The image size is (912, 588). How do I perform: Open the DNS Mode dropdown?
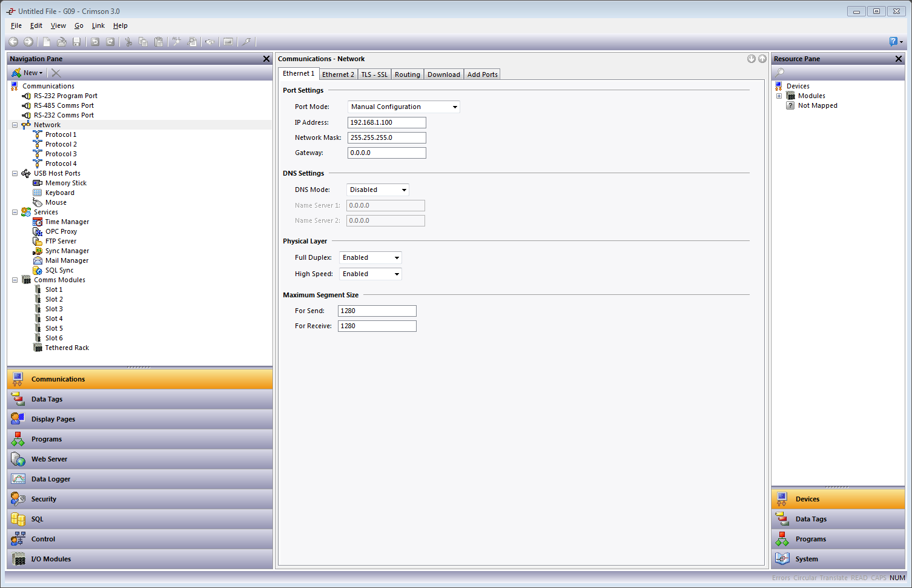[x=404, y=190]
